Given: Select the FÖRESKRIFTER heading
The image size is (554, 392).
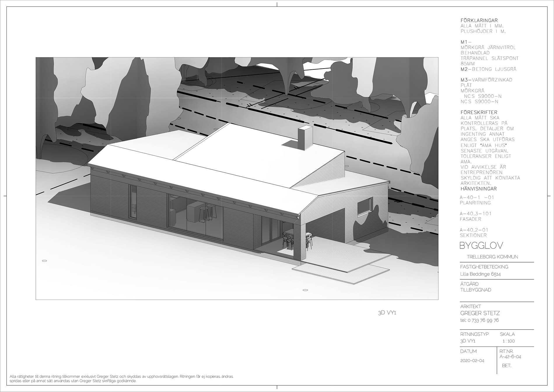Looking at the screenshot, I should point(479,112).
